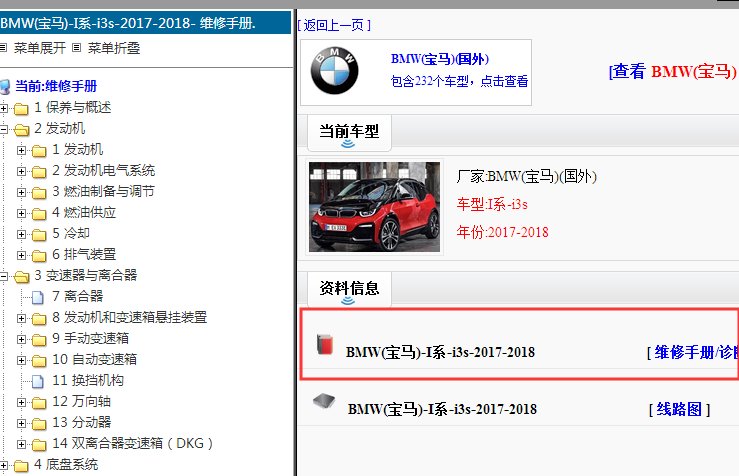Click the red BMW i3s car photo
Screen dimensions: 739x476
374,207
